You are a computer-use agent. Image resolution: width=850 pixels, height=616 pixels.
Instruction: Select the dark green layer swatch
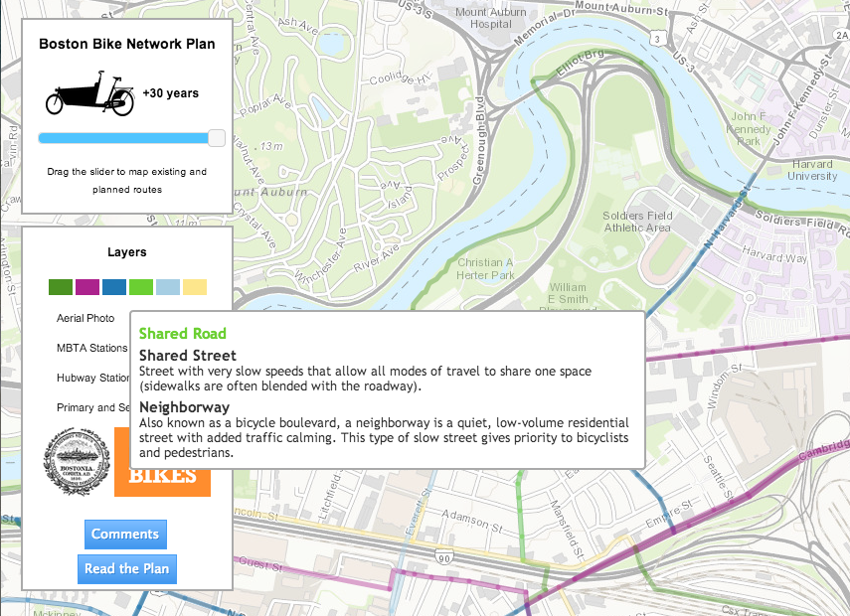61,287
